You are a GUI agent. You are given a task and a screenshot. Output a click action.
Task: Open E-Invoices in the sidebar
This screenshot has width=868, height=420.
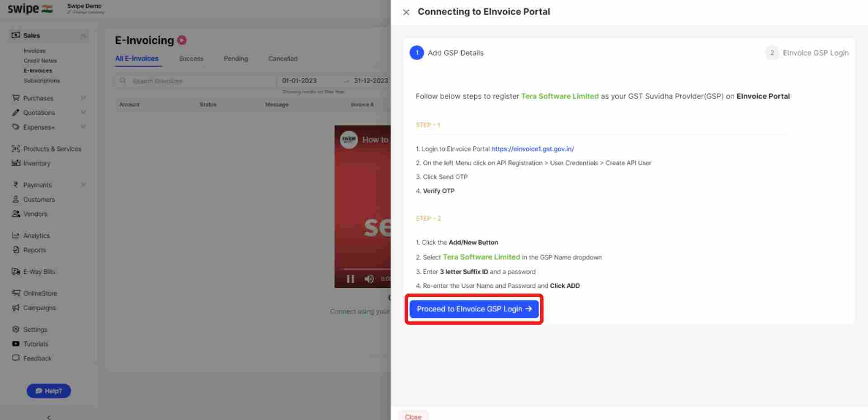tap(38, 71)
